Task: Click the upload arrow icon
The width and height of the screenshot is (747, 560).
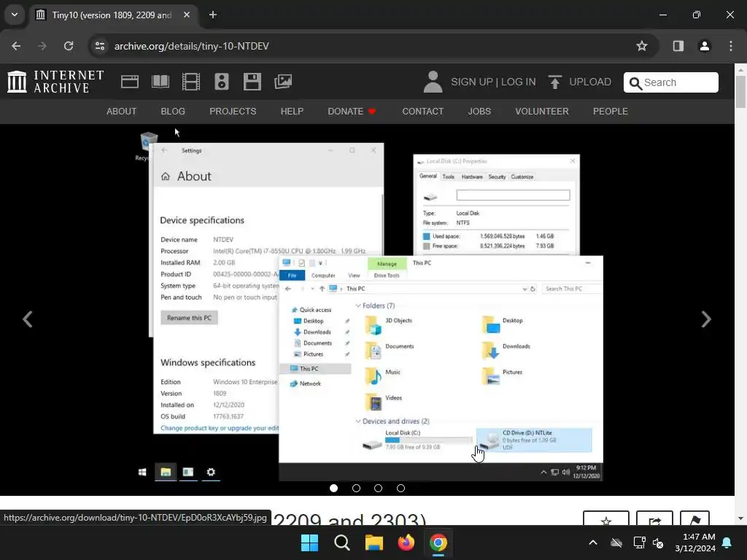Action: click(x=554, y=82)
